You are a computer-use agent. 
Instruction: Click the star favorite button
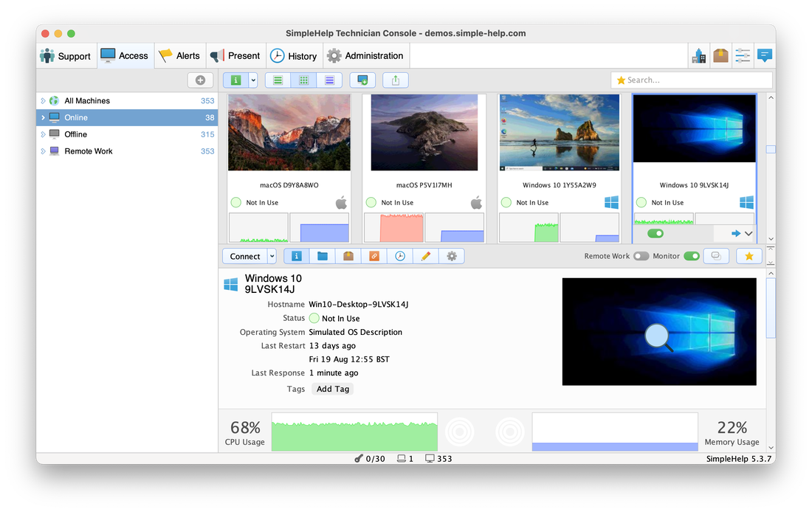click(x=749, y=256)
